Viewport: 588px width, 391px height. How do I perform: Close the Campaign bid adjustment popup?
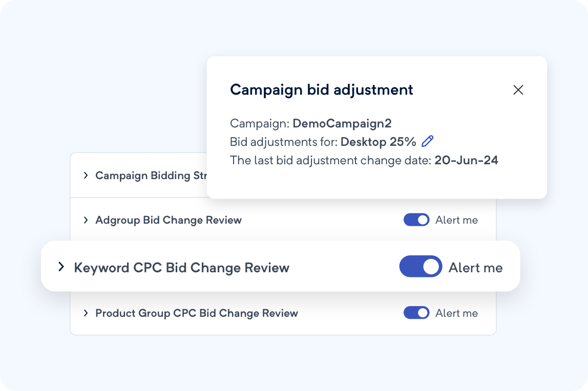518,90
